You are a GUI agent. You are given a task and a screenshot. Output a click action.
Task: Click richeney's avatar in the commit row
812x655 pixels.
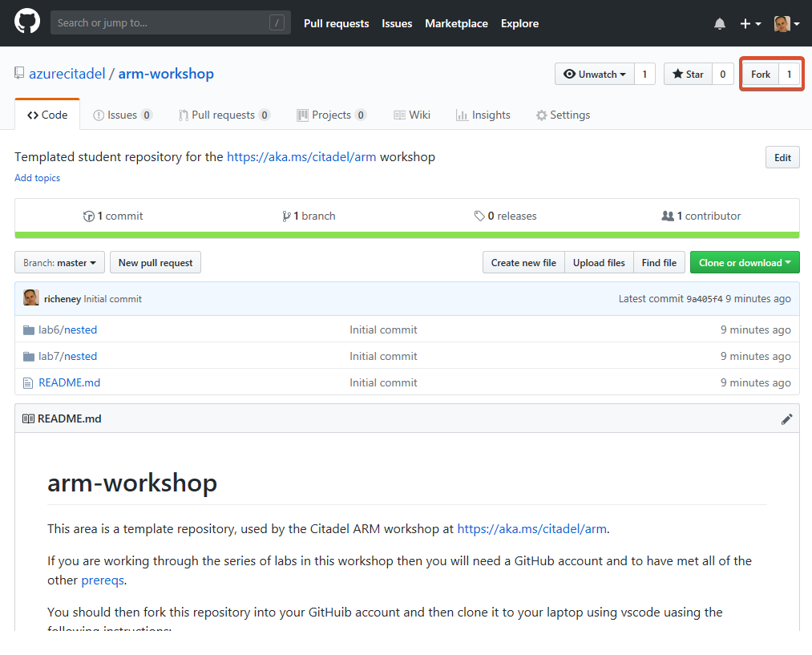click(x=31, y=298)
